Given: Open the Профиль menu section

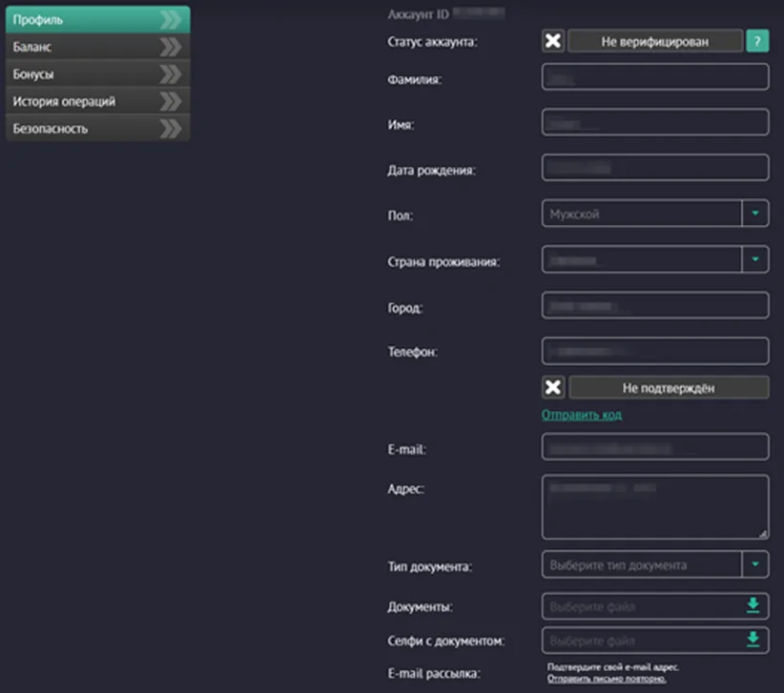Looking at the screenshot, I should click(86, 19).
